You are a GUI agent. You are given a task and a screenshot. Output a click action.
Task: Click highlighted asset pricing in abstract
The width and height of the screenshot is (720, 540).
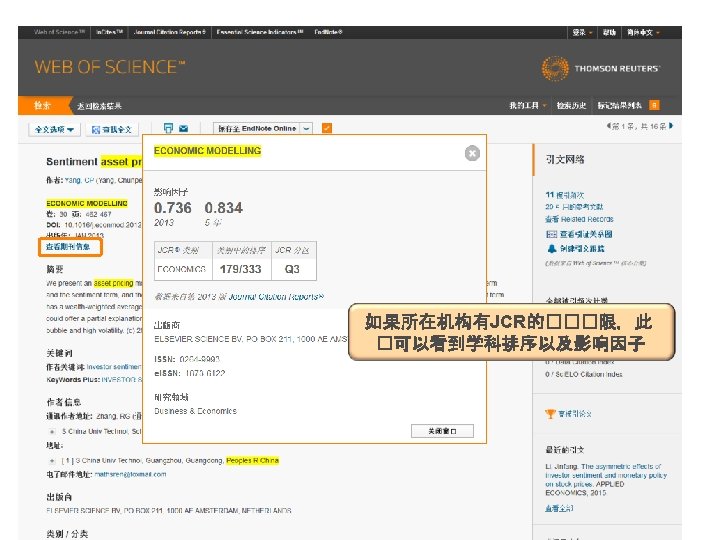pos(114,283)
